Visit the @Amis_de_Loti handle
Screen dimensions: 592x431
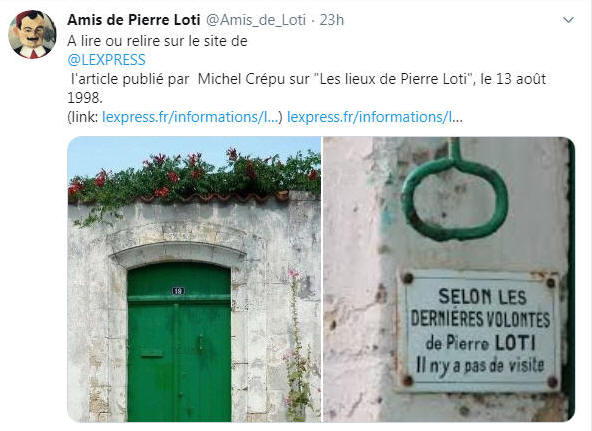(256, 20)
